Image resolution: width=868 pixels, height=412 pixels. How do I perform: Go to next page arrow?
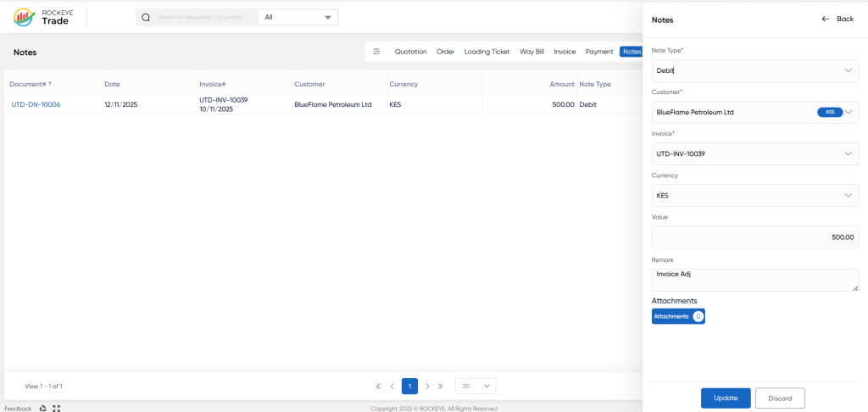427,386
